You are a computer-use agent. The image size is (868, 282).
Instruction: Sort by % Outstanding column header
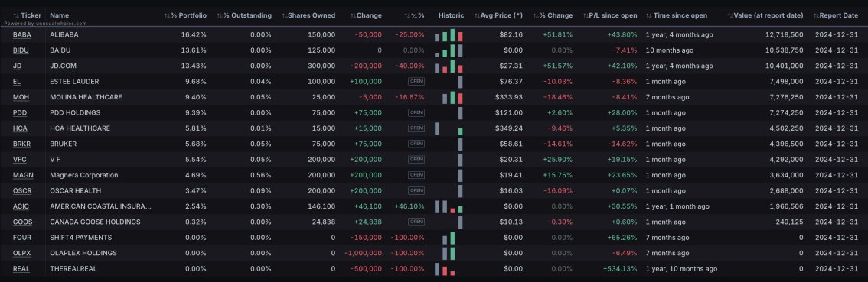pyautogui.click(x=243, y=15)
